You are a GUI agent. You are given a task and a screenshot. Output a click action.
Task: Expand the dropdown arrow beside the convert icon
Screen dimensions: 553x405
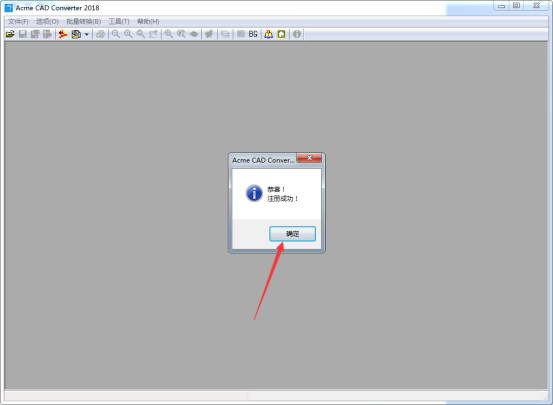(86, 35)
